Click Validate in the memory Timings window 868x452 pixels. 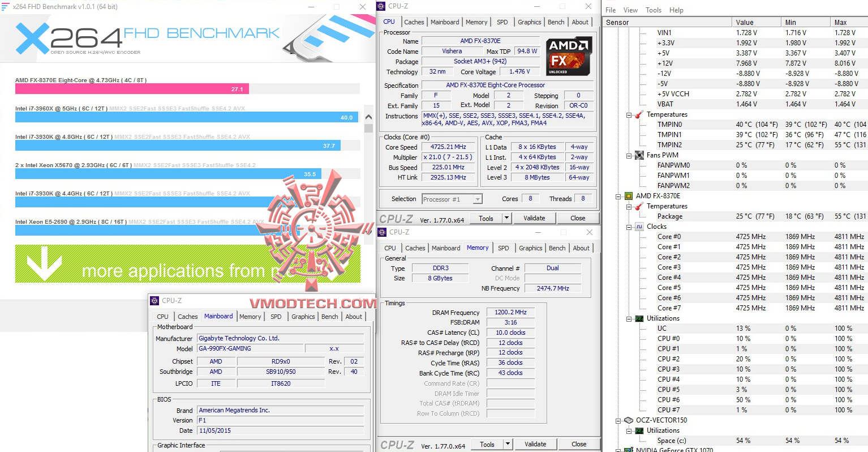[x=535, y=444]
